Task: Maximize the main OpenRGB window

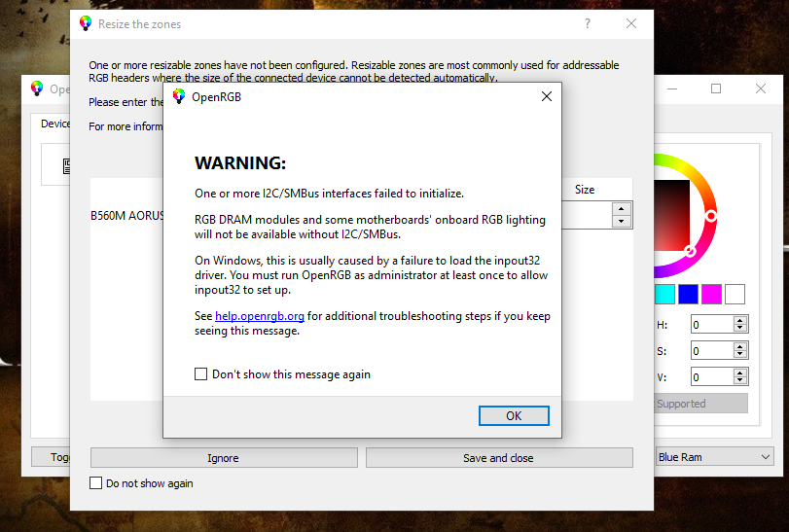Action: click(x=715, y=89)
